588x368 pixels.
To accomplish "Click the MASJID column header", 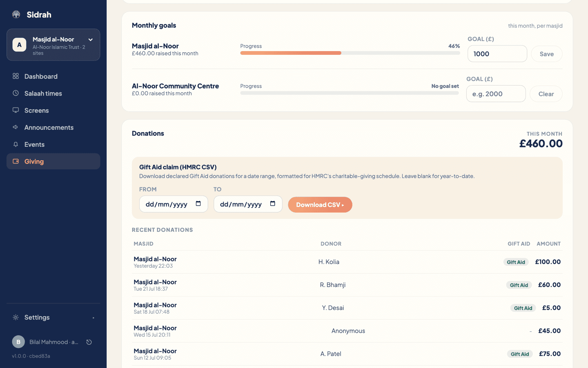I will [x=144, y=244].
